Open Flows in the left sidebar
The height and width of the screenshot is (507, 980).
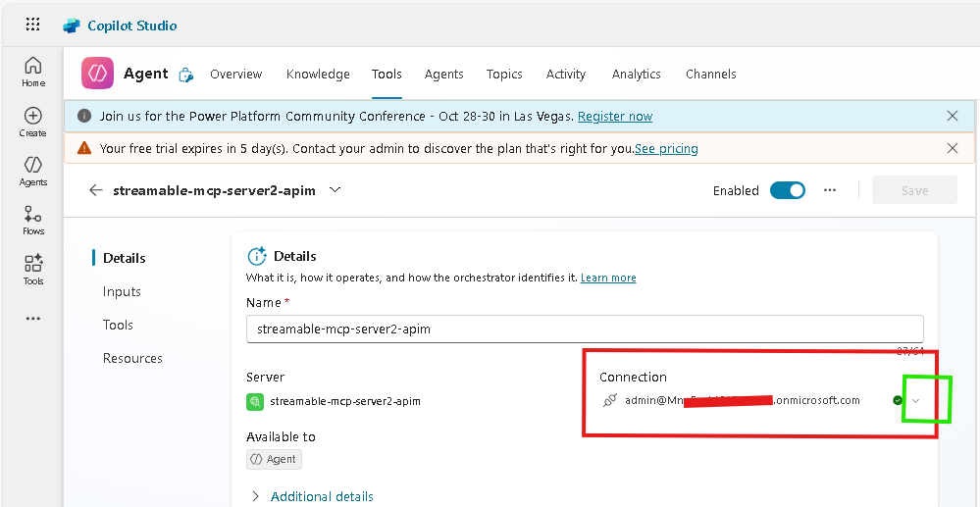(x=33, y=221)
